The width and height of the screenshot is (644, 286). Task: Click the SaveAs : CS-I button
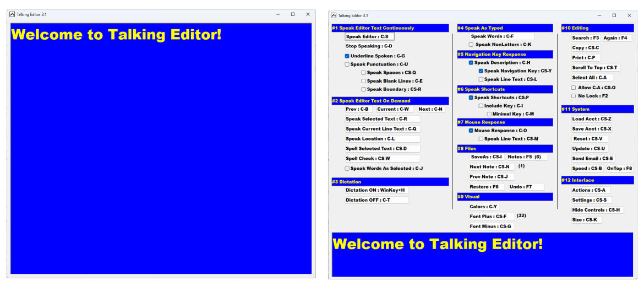[x=486, y=157]
